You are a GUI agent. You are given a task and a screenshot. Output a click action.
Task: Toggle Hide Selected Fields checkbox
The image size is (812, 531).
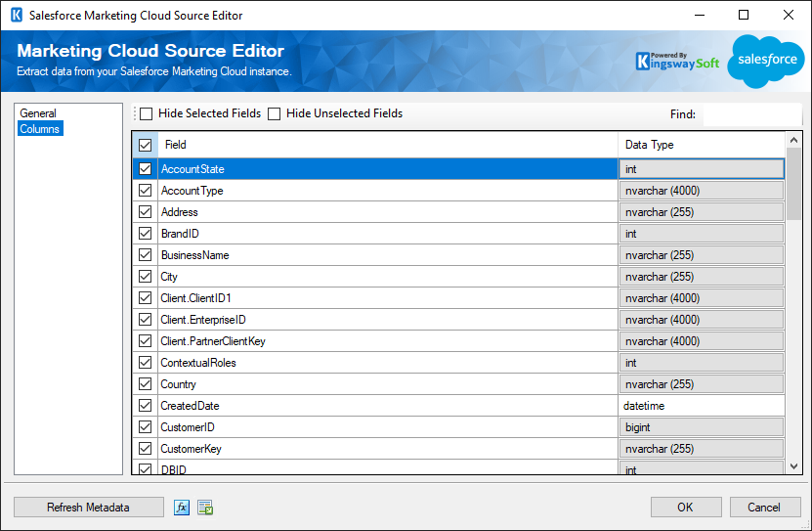coord(147,113)
